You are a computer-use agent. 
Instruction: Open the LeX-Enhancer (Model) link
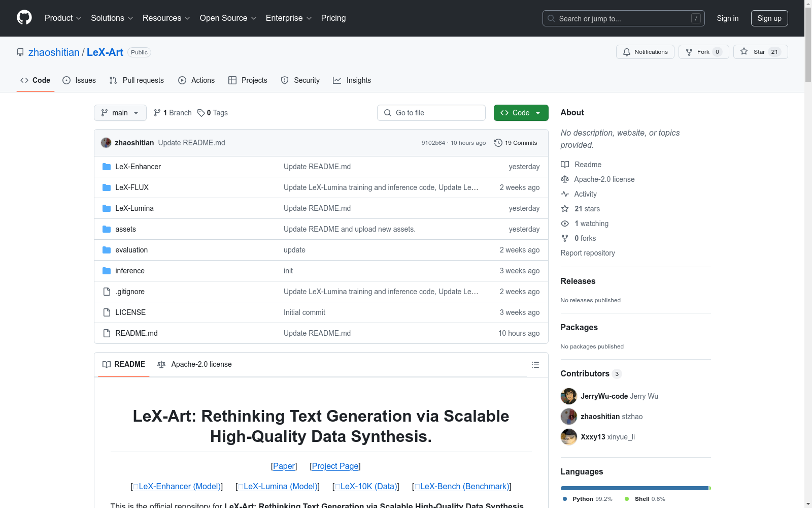point(177,487)
